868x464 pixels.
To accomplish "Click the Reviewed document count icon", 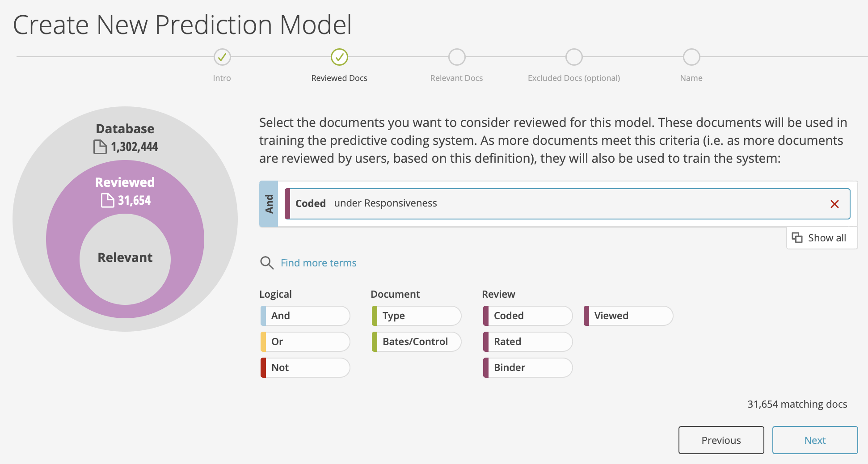I will pyautogui.click(x=107, y=200).
